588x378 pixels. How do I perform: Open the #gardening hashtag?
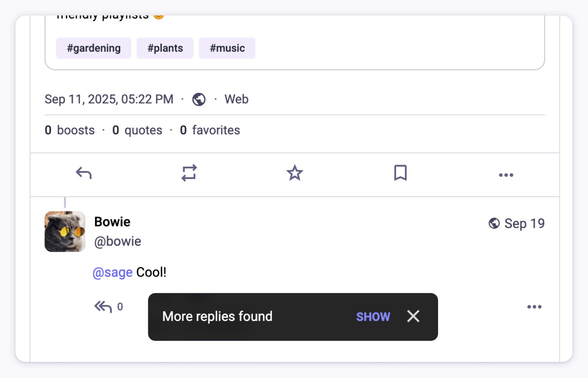(x=93, y=48)
